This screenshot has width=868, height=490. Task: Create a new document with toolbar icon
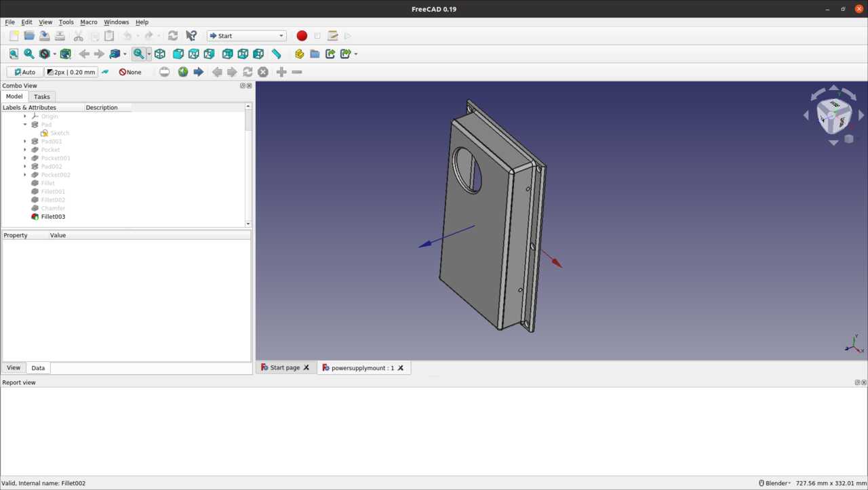[x=14, y=36]
